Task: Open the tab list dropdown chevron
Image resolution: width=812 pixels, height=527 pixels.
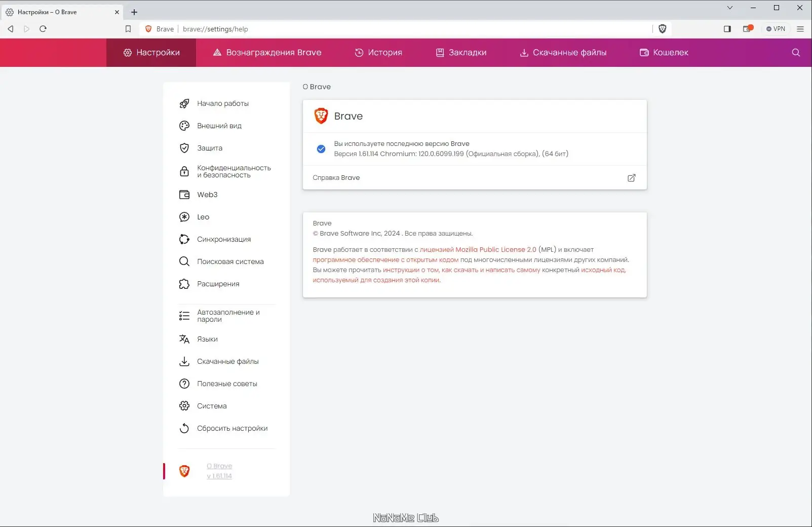Action: pos(729,8)
